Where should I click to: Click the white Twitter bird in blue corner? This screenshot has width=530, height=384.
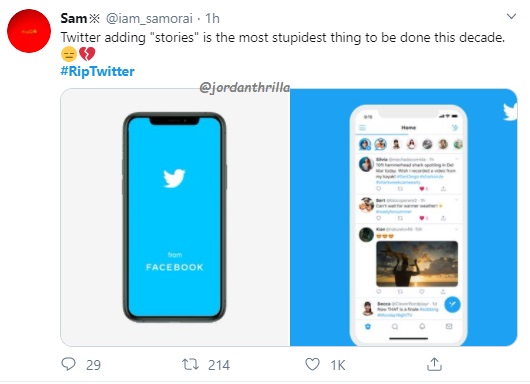pos(510,112)
